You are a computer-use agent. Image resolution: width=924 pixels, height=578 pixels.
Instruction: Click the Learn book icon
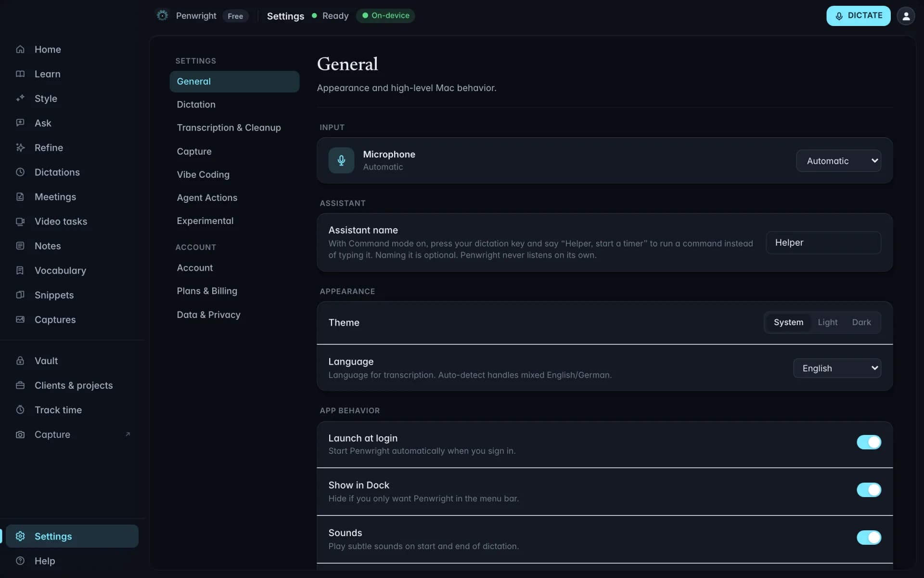click(20, 74)
